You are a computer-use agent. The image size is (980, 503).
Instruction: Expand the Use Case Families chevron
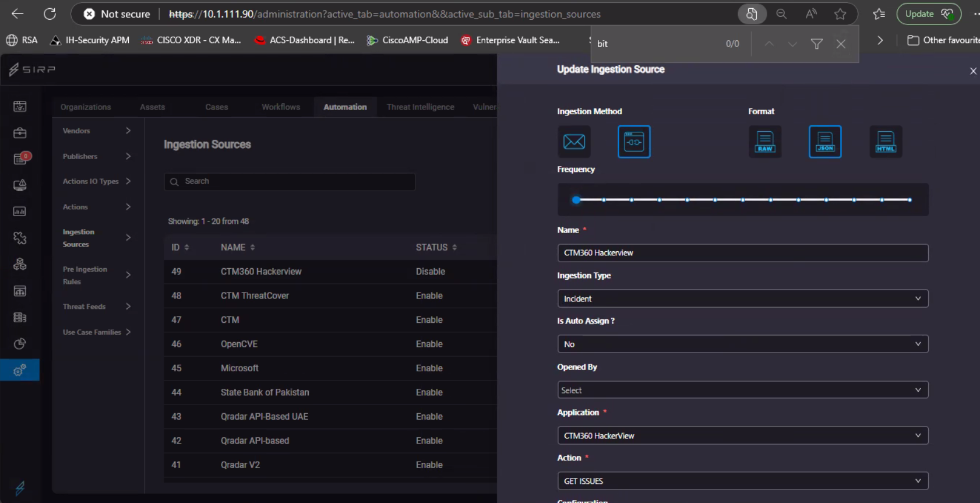tap(128, 332)
